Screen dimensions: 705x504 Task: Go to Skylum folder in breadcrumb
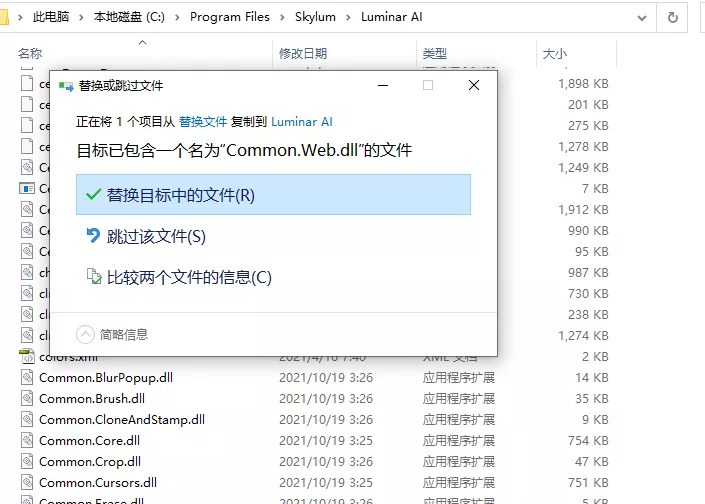[x=315, y=17]
